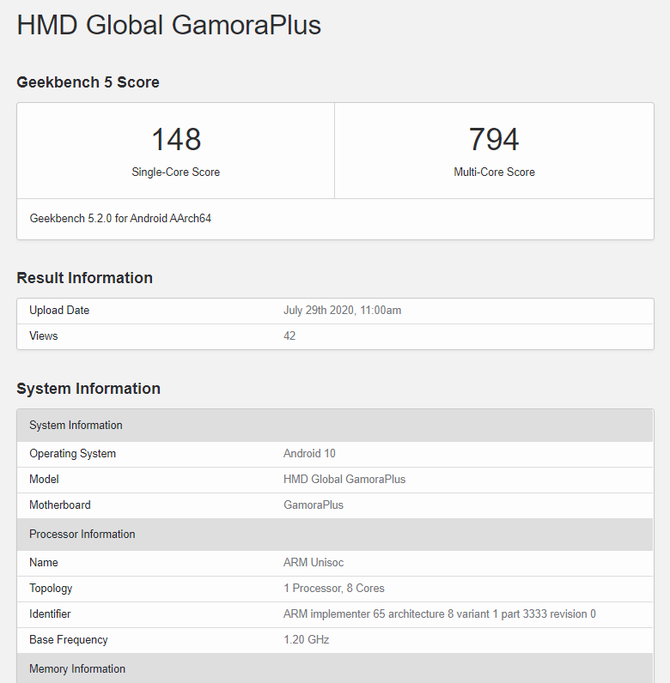The width and height of the screenshot is (670, 683).
Task: Click the Upload Date row label
Action: click(59, 310)
